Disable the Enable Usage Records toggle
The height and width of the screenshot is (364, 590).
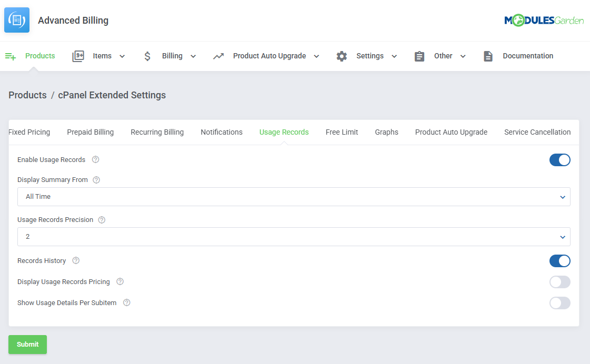[559, 160]
